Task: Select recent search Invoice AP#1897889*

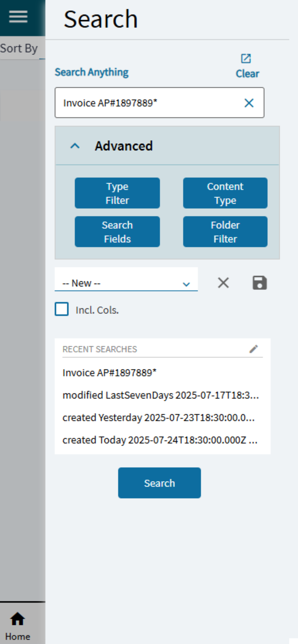Action: [109, 373]
